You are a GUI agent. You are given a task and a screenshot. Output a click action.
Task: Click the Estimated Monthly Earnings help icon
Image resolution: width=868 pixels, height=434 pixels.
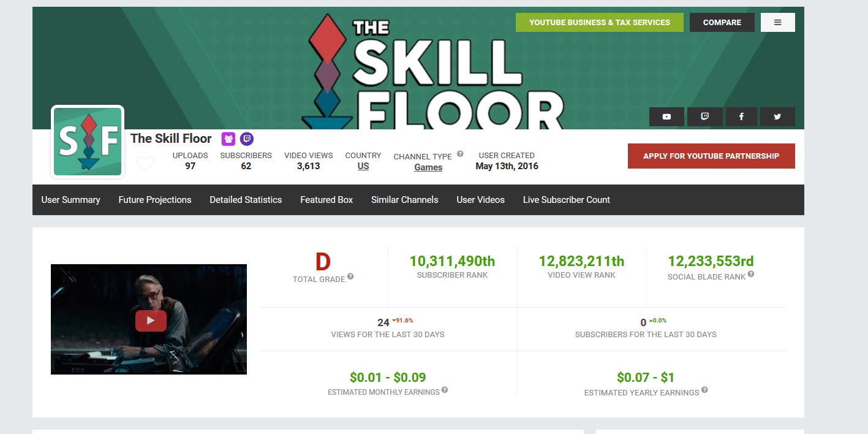445,390
